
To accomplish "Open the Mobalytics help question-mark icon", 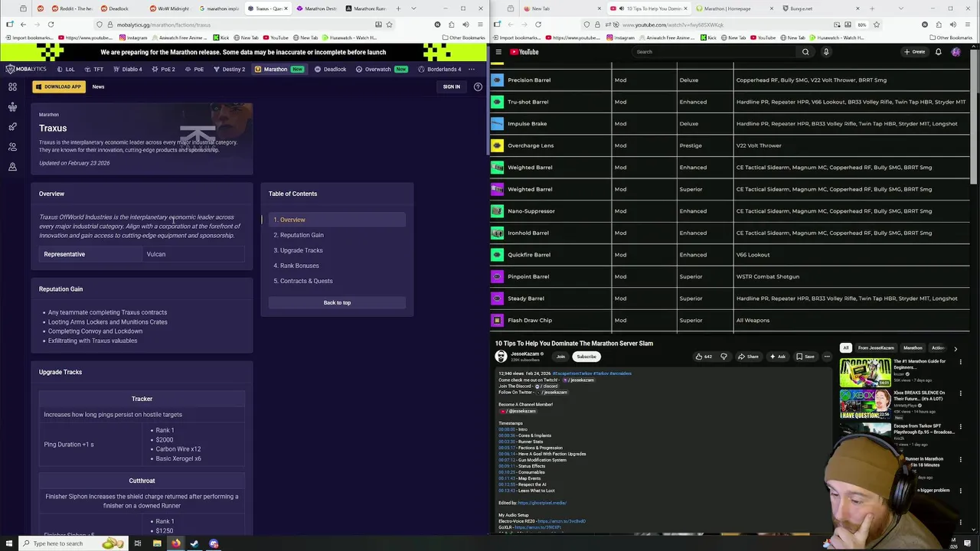I will [478, 86].
